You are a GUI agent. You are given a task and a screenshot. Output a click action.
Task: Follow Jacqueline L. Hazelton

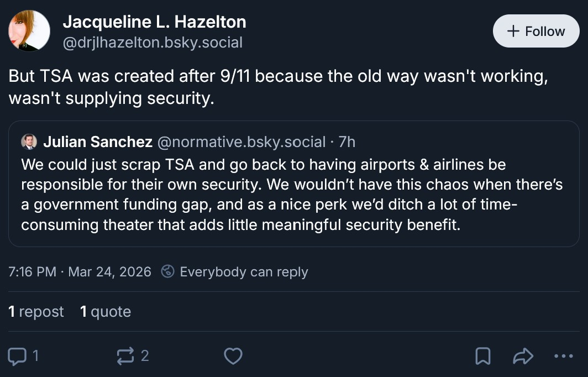tap(535, 31)
